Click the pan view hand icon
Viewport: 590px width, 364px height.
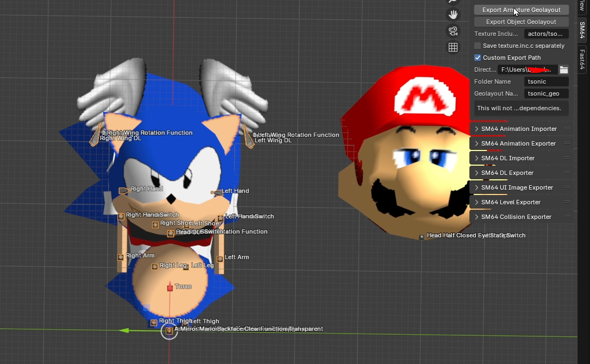453,14
